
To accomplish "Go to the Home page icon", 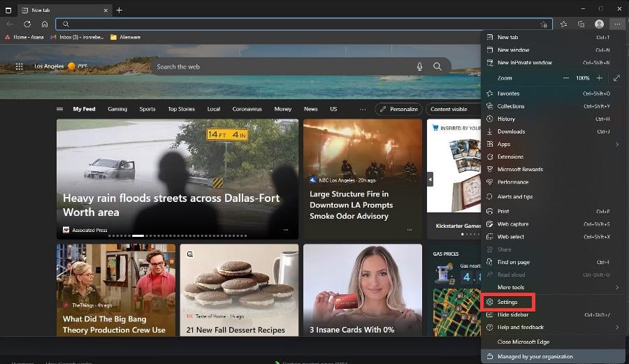I will [x=45, y=24].
